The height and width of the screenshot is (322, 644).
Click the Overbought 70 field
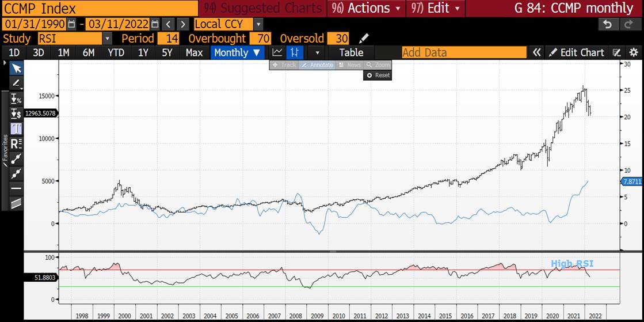click(x=260, y=39)
